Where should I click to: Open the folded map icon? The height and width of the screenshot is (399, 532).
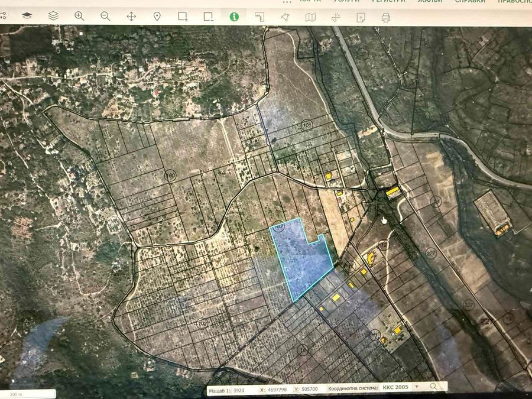tap(310, 17)
